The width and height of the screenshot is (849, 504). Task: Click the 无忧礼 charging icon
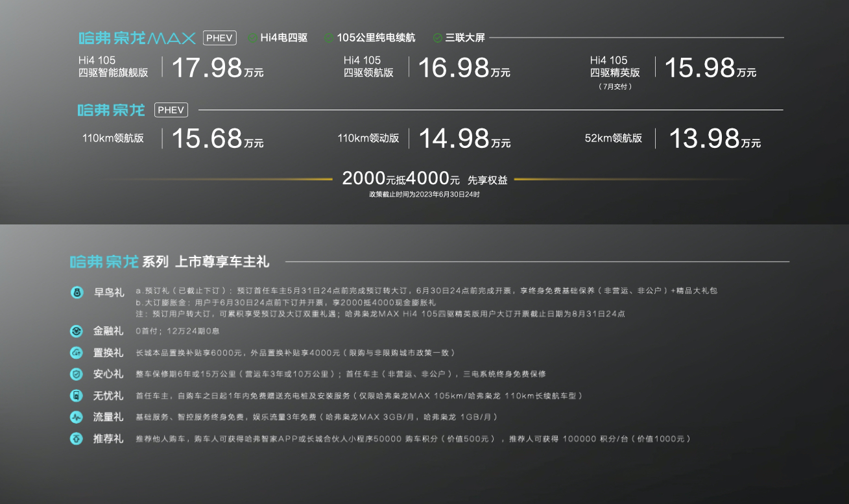(77, 396)
